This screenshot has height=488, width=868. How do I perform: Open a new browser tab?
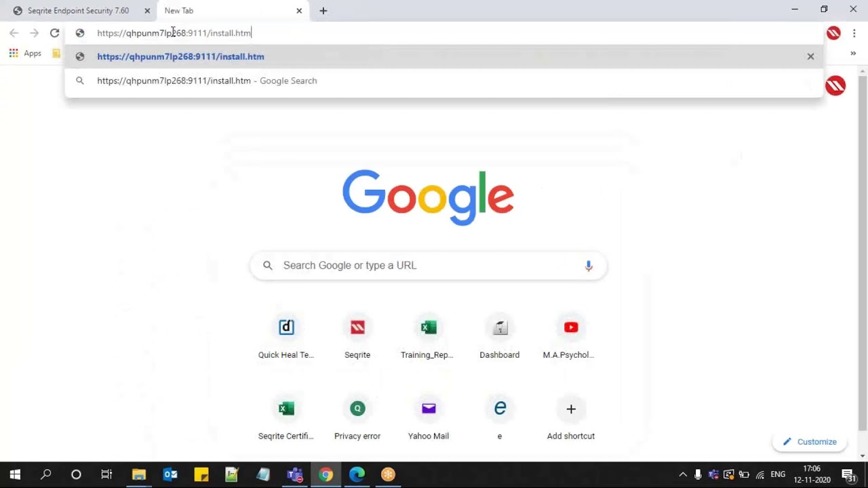[x=323, y=11]
